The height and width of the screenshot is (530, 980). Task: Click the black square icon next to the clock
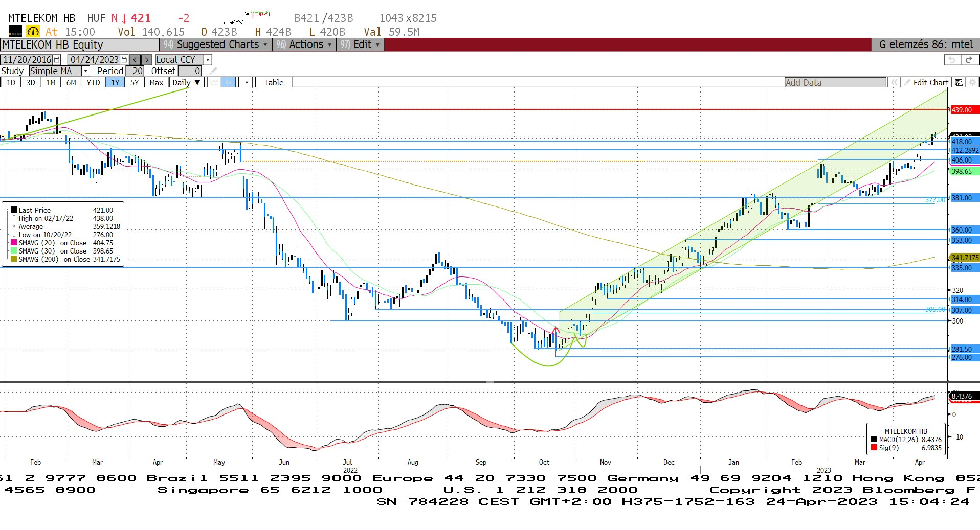[16, 31]
